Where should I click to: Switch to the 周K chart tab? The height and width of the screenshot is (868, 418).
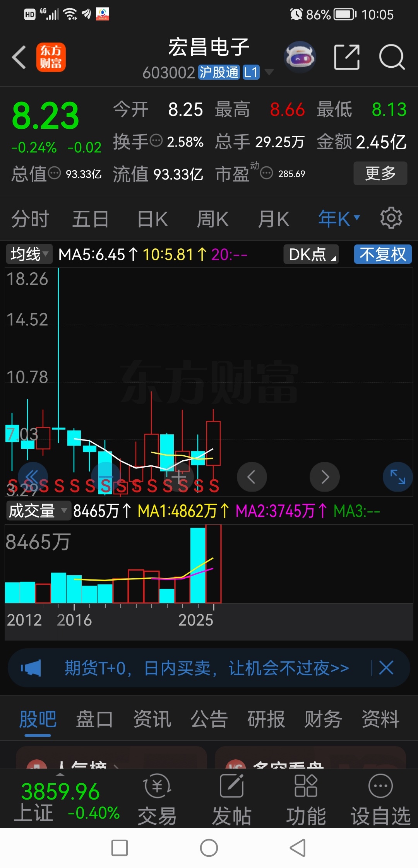point(212,219)
